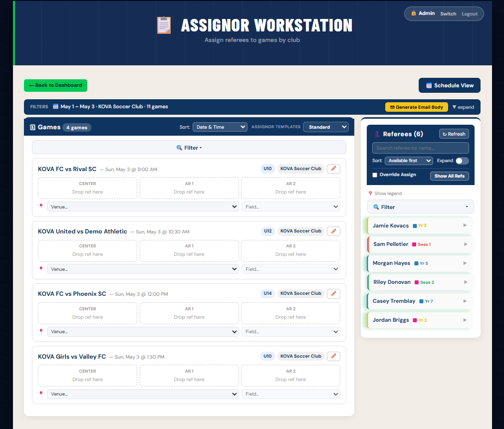This screenshot has width=504, height=429.
Task: Click location pin for KOVA FC vs Rival SC
Action: 41,206
